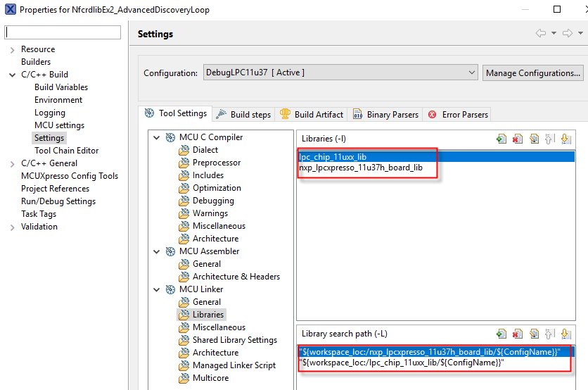Image resolution: width=588 pixels, height=390 pixels.
Task: Select General under MCU Assembler
Action: coord(207,264)
